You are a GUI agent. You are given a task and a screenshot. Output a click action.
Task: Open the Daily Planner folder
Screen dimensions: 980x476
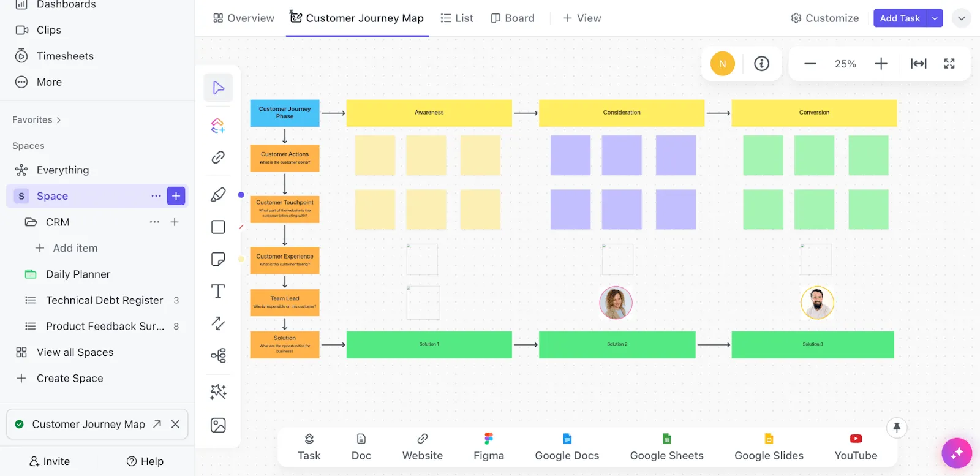coord(67,274)
